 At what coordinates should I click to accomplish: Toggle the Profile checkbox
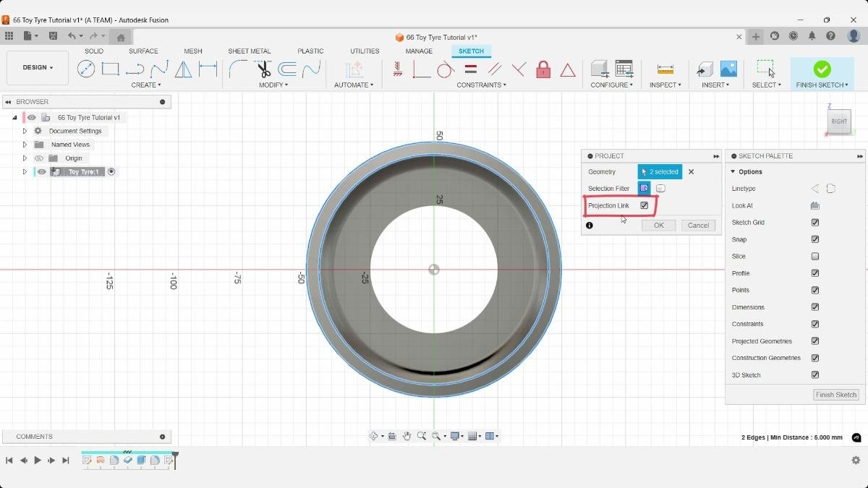pyautogui.click(x=815, y=273)
